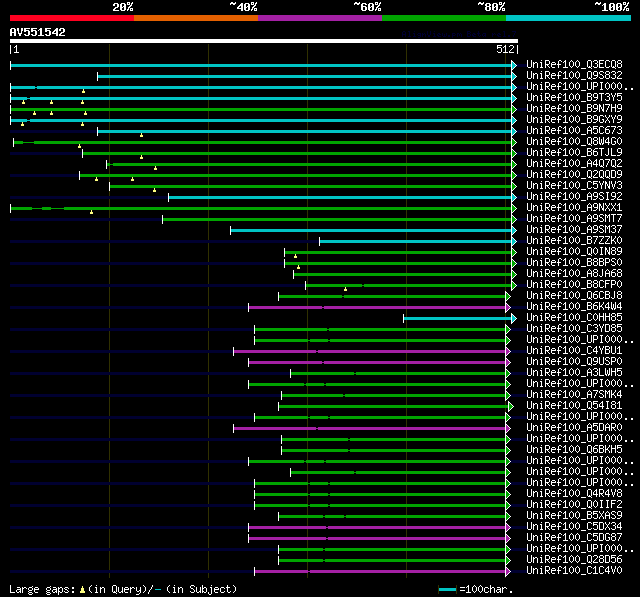Image resolution: width=640 pixels, height=597 pixels.
Task: Click the arrowhead on the C0HH85 row
Action: (514, 318)
